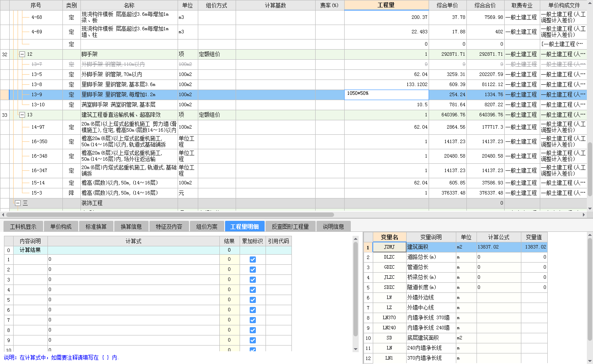Switch to the 组价方案 tab
This screenshot has width=593, height=364.
point(207,227)
